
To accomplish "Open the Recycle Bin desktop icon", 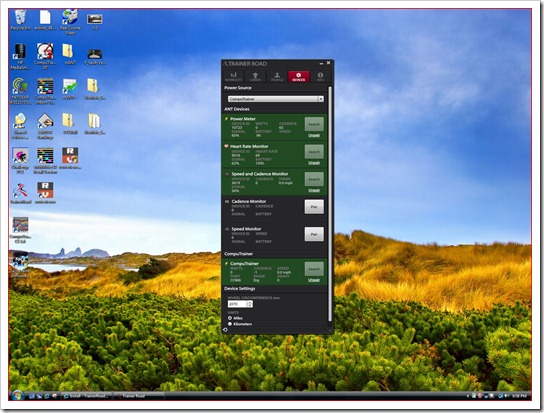I will click(20, 19).
